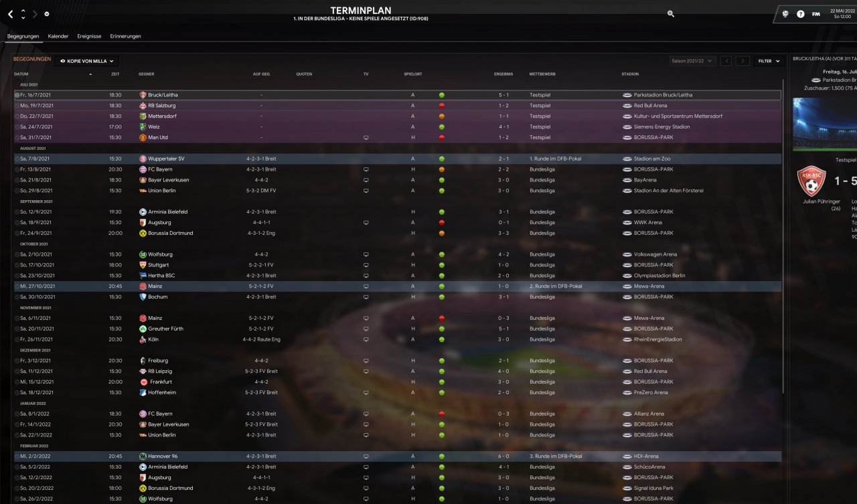Switch to the Ereignisse tab
This screenshot has width=857, height=504.
[x=89, y=36]
